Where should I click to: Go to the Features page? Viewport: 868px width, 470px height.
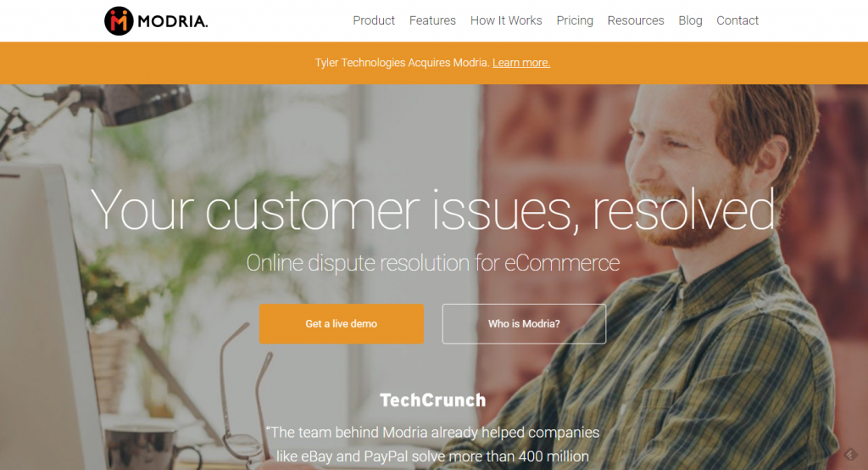(x=432, y=20)
